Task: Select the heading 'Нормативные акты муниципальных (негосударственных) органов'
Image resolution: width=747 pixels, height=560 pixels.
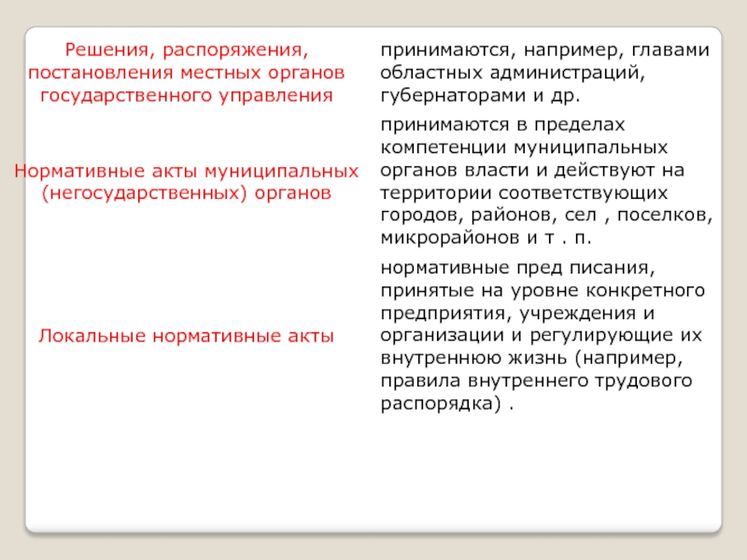Action: coord(186,182)
